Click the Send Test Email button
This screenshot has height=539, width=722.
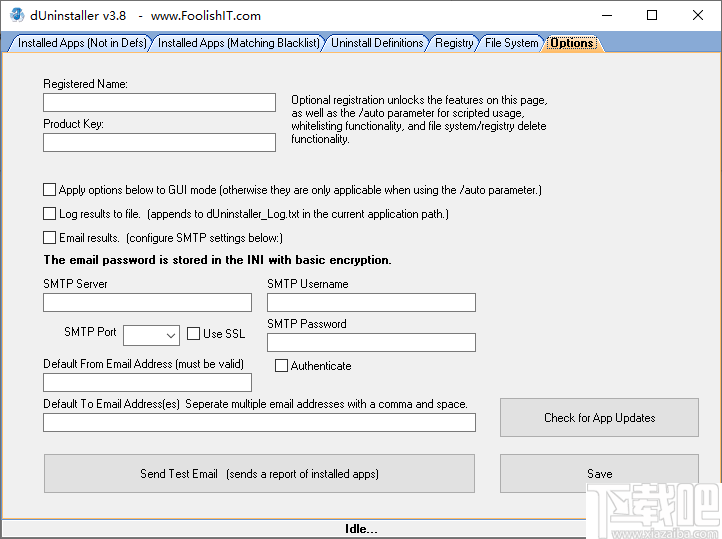tap(259, 474)
